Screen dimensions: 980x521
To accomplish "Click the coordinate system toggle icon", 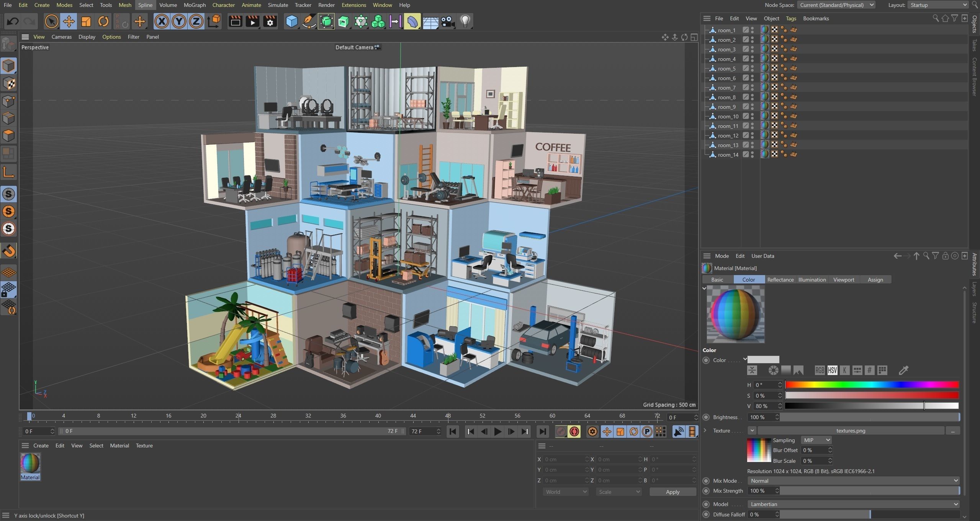I will tap(214, 21).
